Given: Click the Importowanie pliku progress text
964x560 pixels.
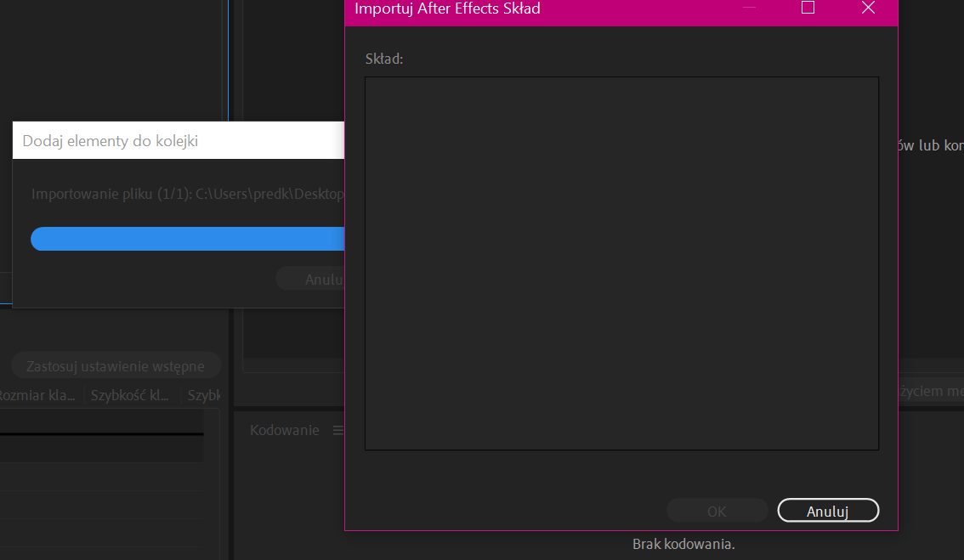Looking at the screenshot, I should click(187, 194).
